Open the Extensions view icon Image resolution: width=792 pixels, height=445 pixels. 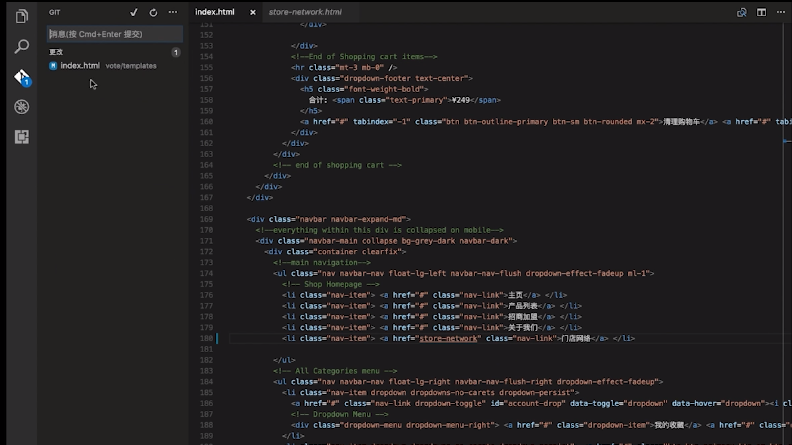21,137
